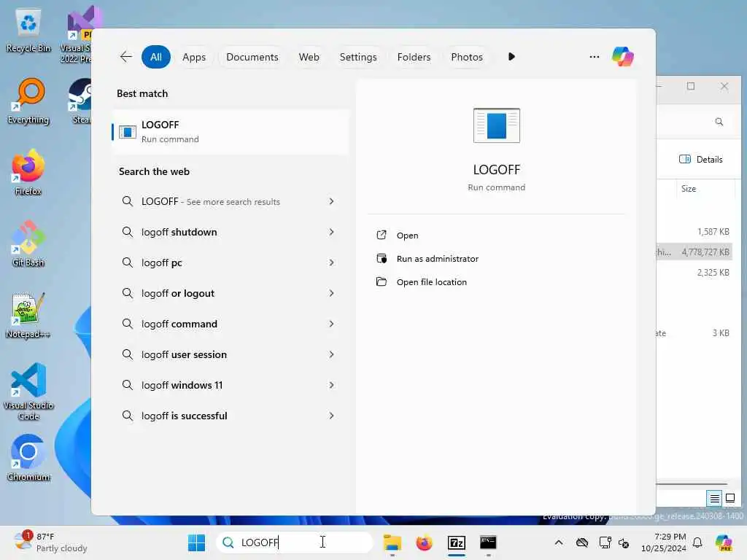The image size is (747, 560).
Task: Open 7-Zip from the taskbar
Action: coord(456,542)
